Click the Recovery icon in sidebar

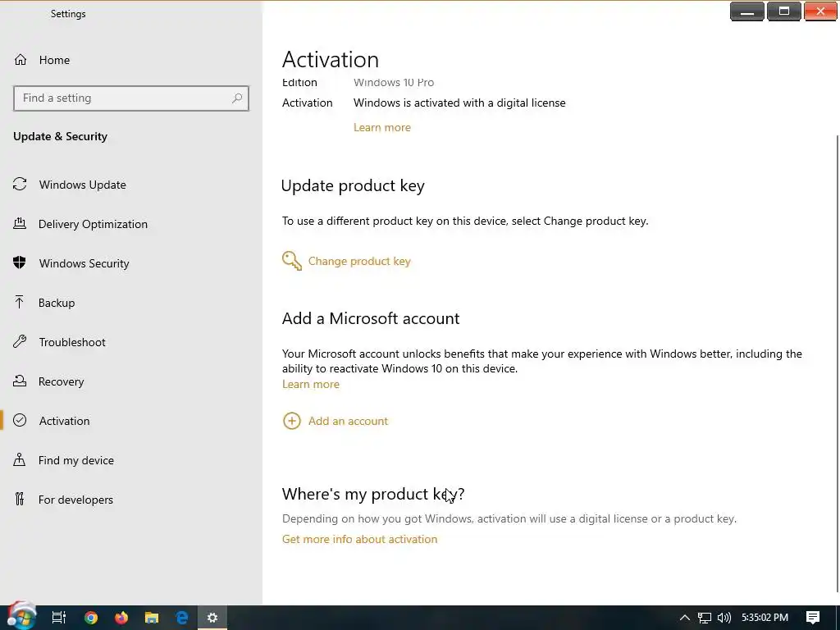tap(20, 381)
